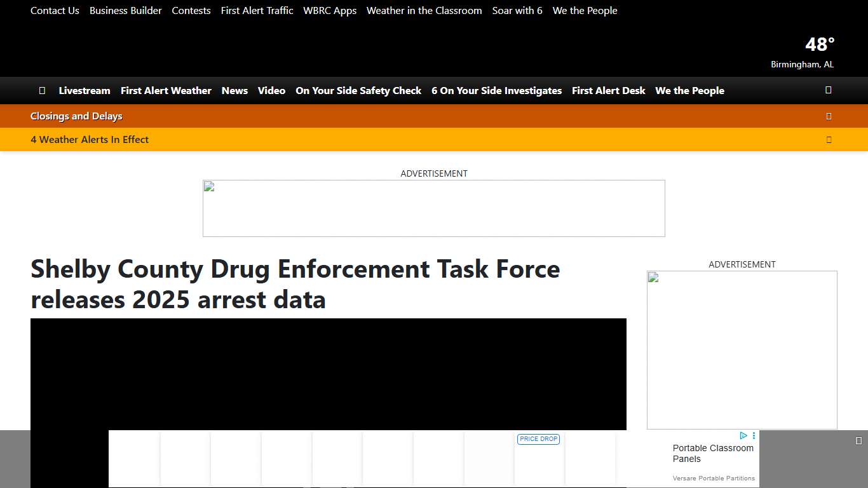The image size is (868, 488).
Task: Open the Contests page
Action: [191, 10]
